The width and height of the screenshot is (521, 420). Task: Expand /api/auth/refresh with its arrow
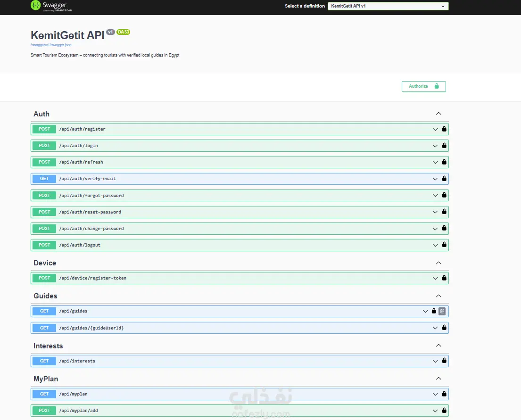point(435,162)
